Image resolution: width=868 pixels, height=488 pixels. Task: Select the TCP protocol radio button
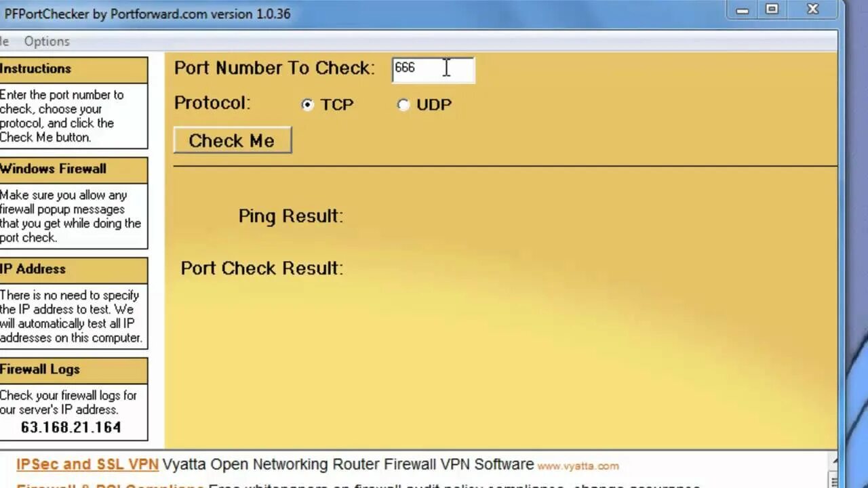[x=307, y=104]
